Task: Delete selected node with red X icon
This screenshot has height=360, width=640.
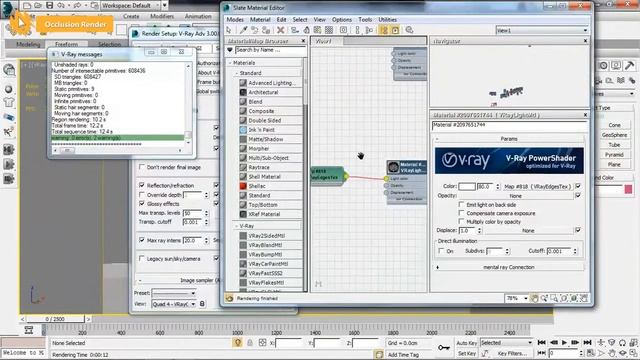Action: pyautogui.click(x=280, y=30)
